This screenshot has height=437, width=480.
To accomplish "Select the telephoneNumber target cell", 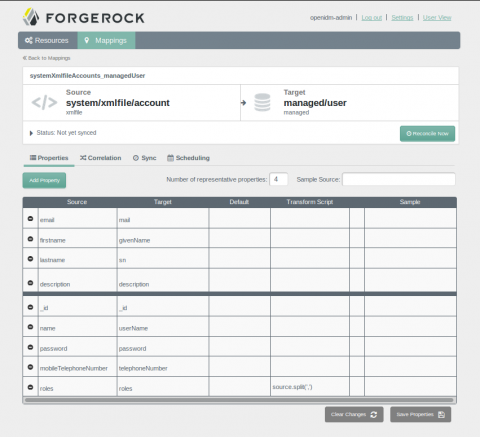I will coord(163,367).
